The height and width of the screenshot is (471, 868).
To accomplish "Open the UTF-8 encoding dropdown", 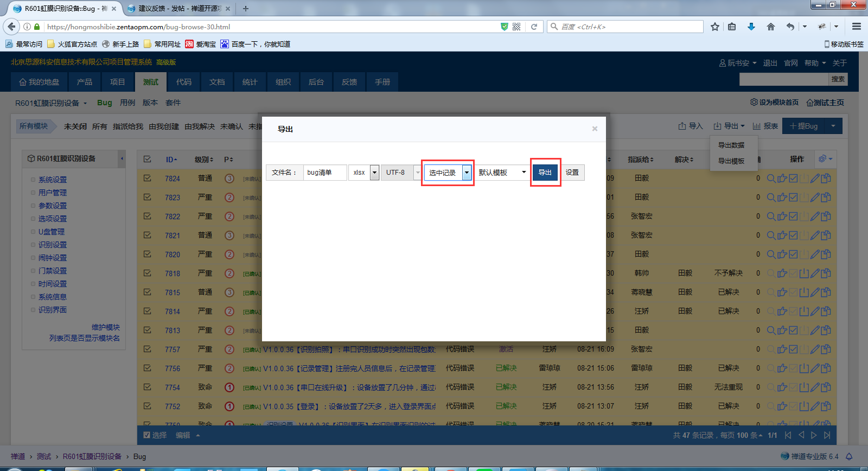I will [x=401, y=173].
